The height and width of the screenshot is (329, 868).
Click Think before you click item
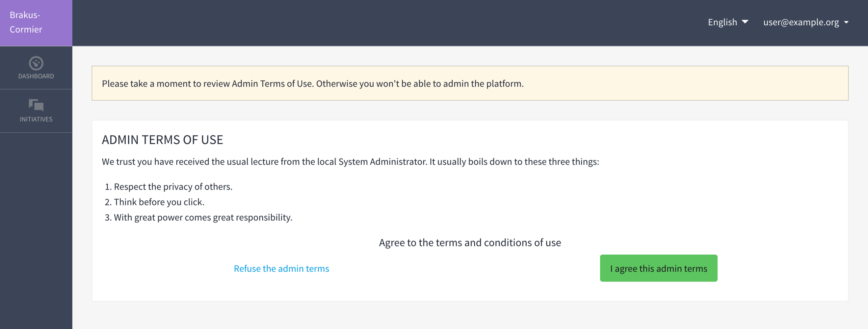tap(159, 202)
